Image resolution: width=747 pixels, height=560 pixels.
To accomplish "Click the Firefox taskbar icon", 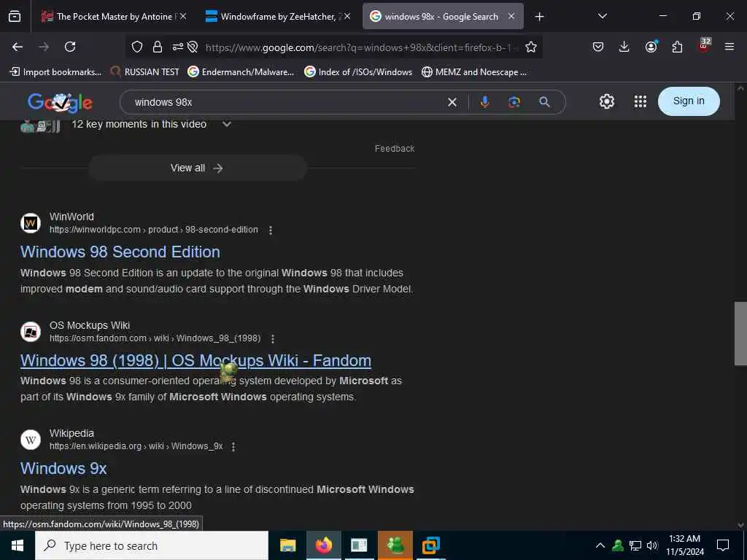I will click(x=323, y=545).
